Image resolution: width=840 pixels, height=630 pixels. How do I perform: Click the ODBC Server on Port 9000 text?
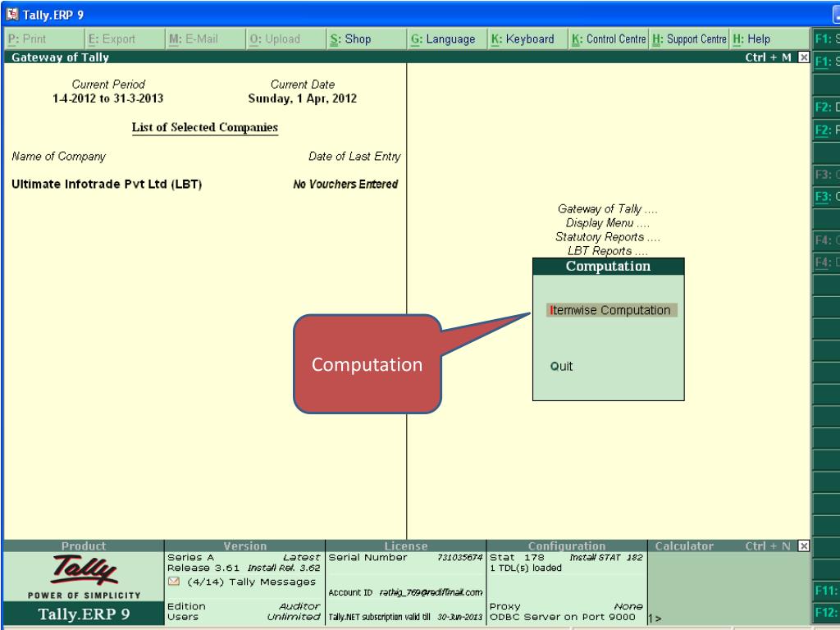point(562,617)
